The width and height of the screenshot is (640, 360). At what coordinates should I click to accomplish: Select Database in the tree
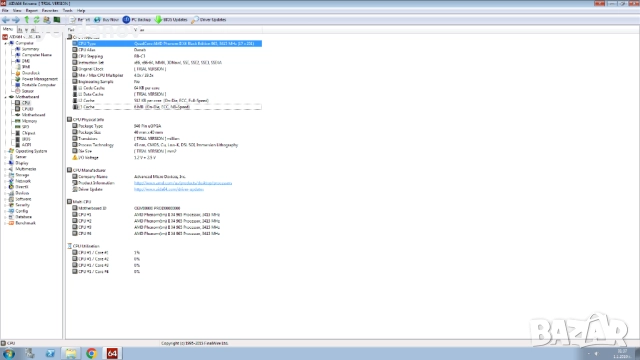coord(23,217)
